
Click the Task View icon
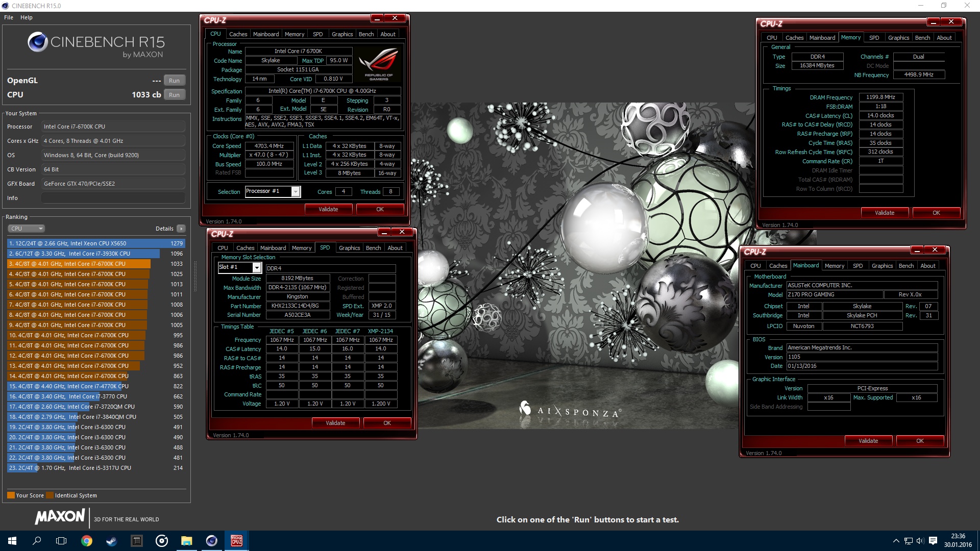pyautogui.click(x=61, y=541)
